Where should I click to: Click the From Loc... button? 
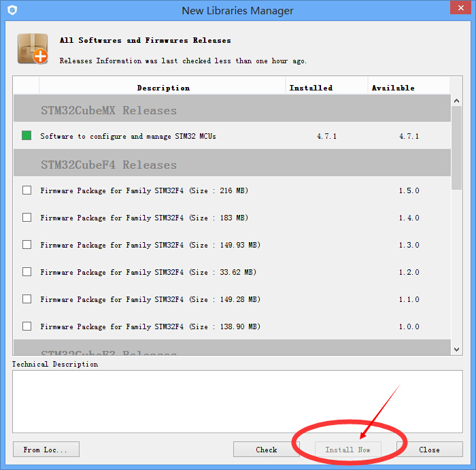coord(46,450)
